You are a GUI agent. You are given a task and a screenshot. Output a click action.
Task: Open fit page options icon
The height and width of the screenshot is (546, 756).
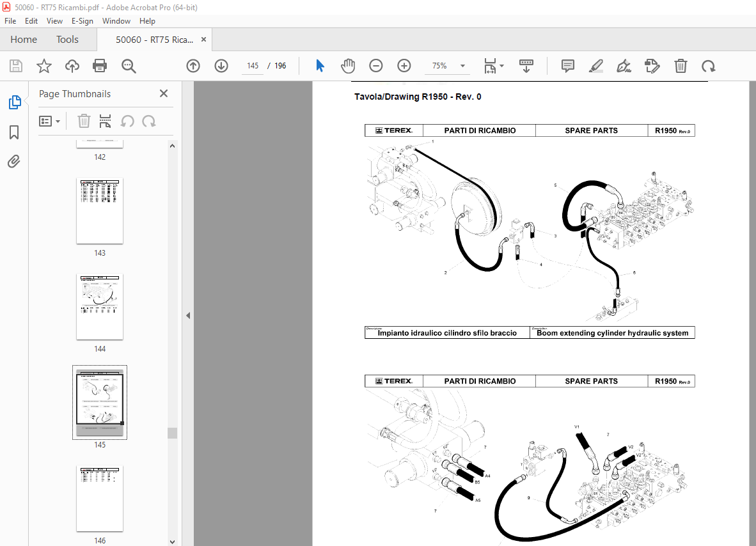(493, 66)
